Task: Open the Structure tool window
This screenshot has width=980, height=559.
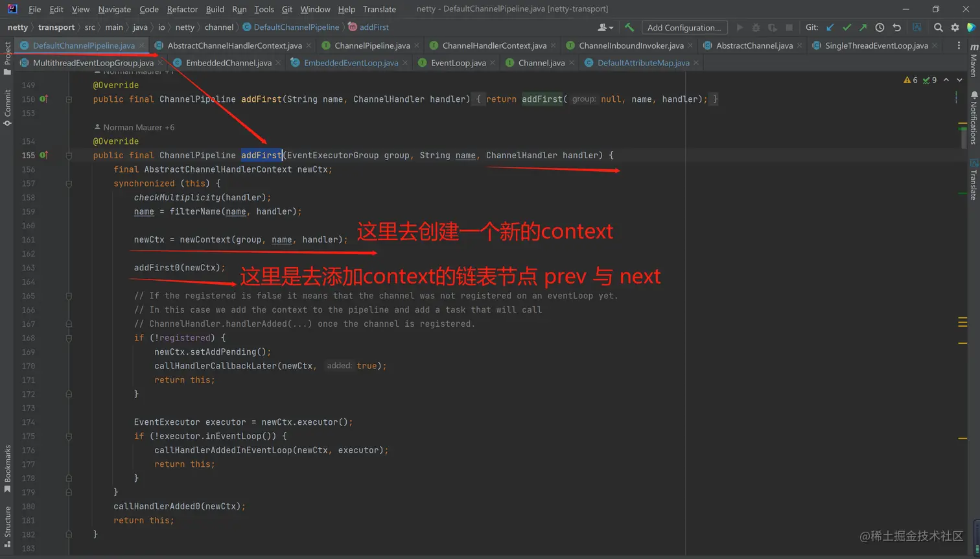Action: (x=7, y=527)
